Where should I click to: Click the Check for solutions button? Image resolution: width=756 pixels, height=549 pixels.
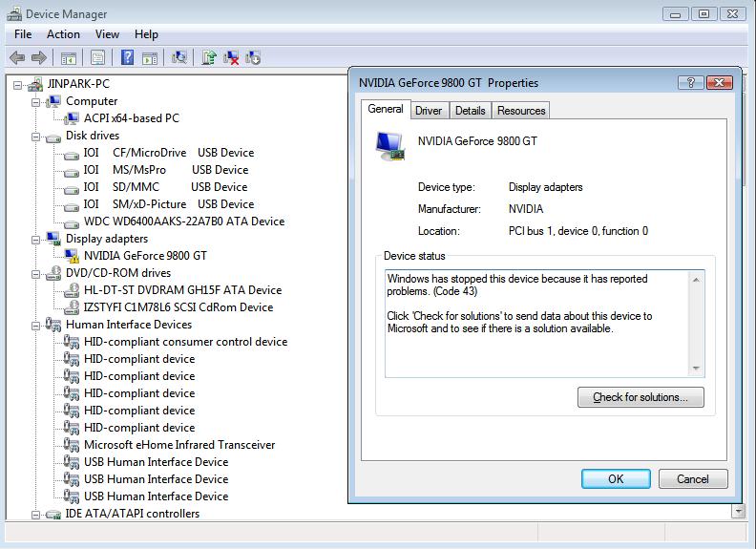640,397
